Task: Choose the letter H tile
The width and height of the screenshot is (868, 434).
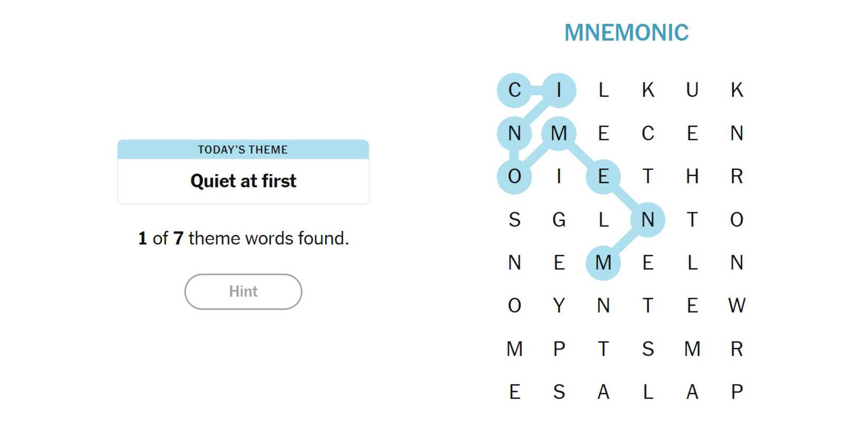Action: pyautogui.click(x=692, y=176)
